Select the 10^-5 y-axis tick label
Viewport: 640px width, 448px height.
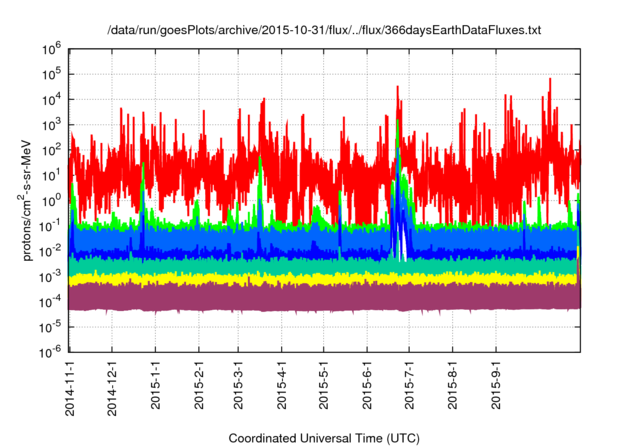[x=50, y=327]
